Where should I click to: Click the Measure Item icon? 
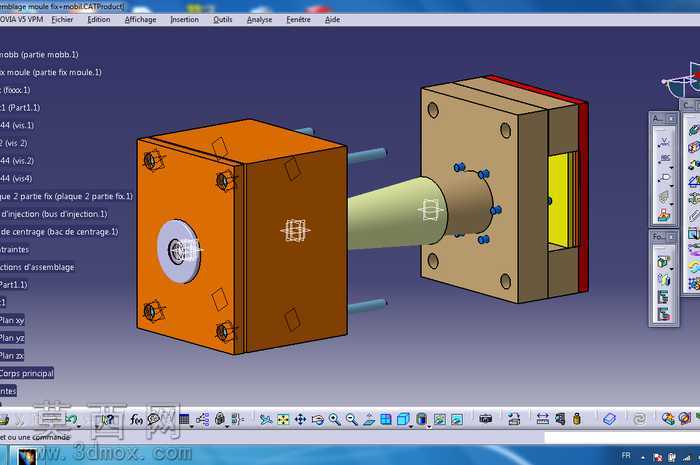click(560, 419)
